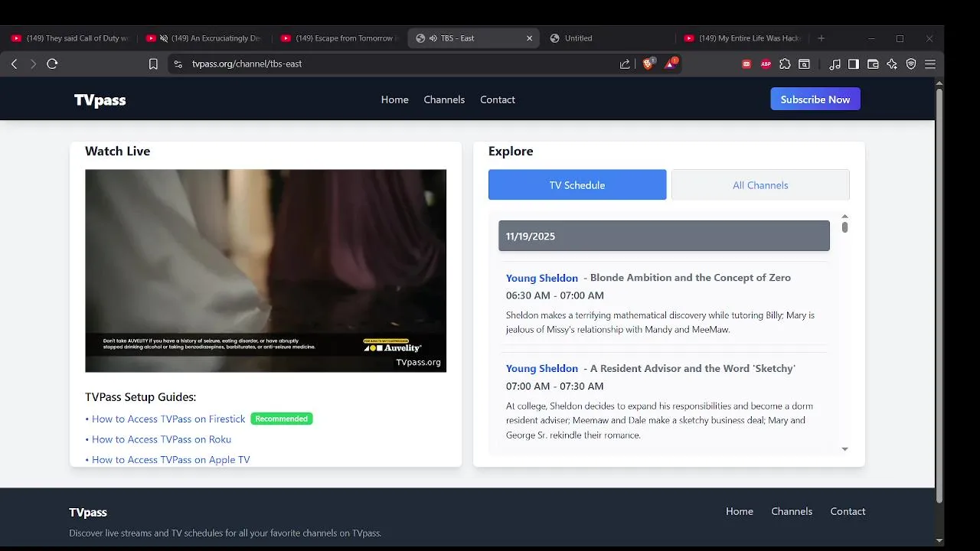Screen dimensions: 980x551
Task: Click the live video player
Action: (266, 271)
